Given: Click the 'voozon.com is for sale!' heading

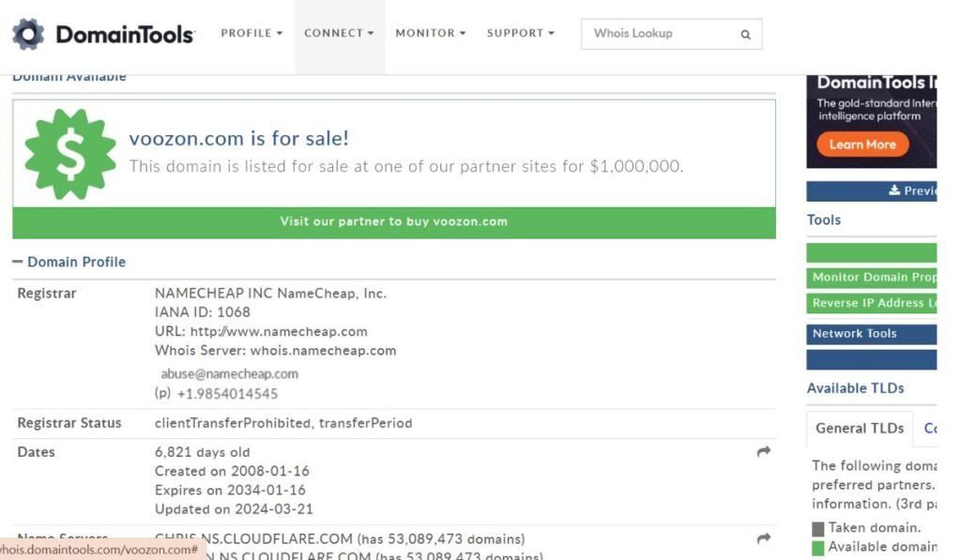Looking at the screenshot, I should [238, 139].
